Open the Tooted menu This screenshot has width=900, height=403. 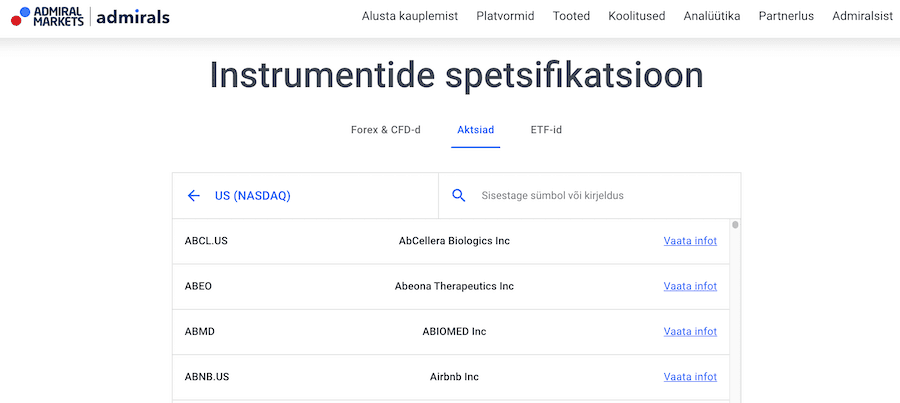(x=571, y=16)
